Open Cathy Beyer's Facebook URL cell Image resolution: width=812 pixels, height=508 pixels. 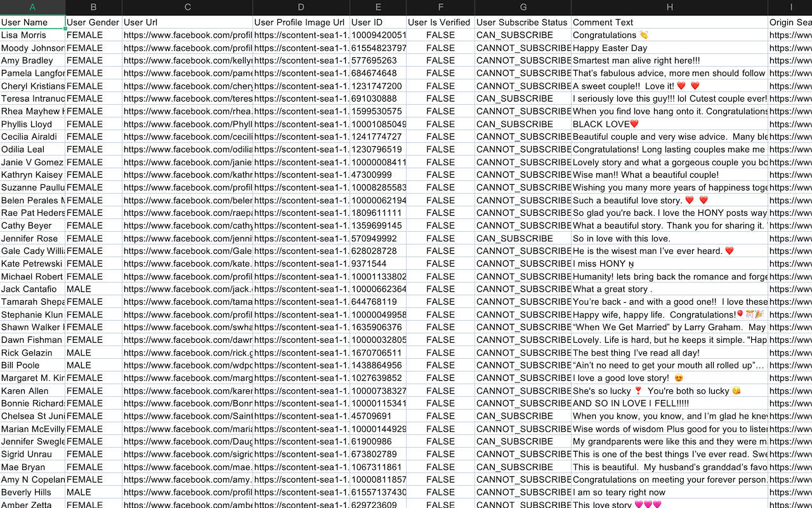pos(187,225)
